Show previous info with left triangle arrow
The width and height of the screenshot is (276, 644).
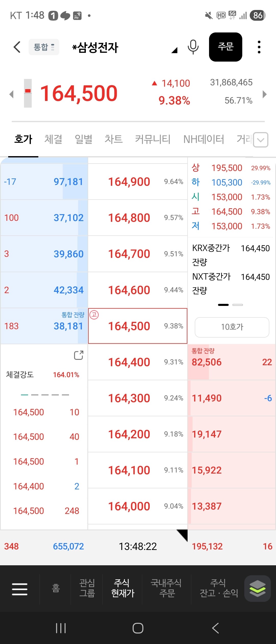click(11, 94)
